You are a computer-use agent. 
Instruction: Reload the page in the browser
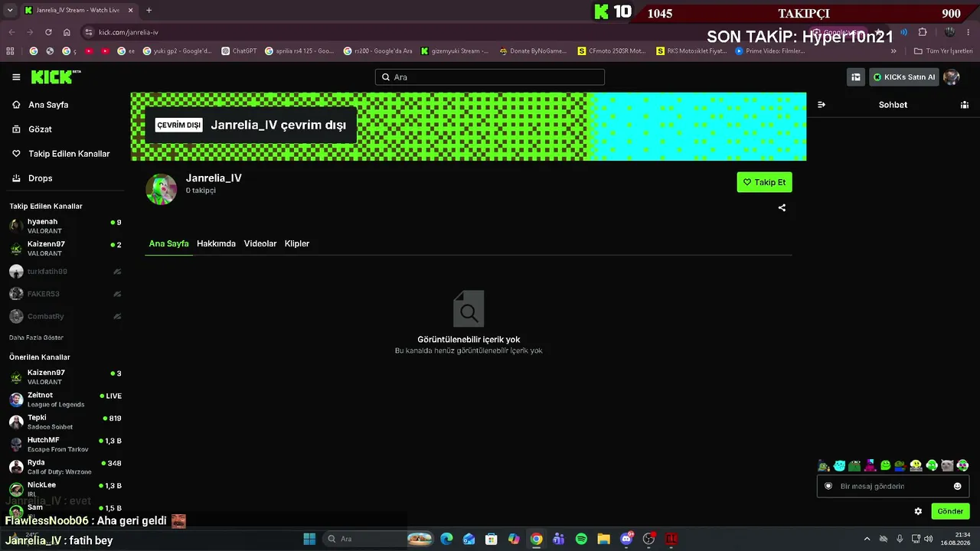(x=48, y=32)
